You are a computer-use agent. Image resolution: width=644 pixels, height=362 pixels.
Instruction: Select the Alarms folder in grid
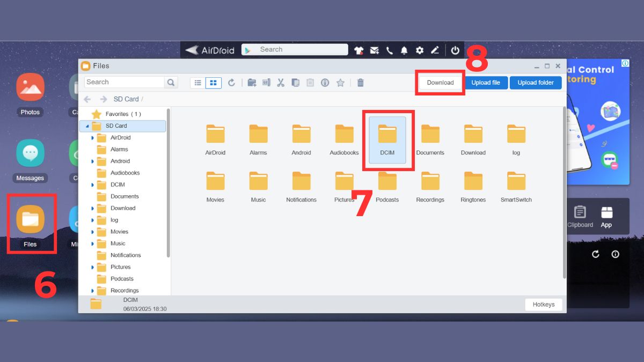coord(258,139)
